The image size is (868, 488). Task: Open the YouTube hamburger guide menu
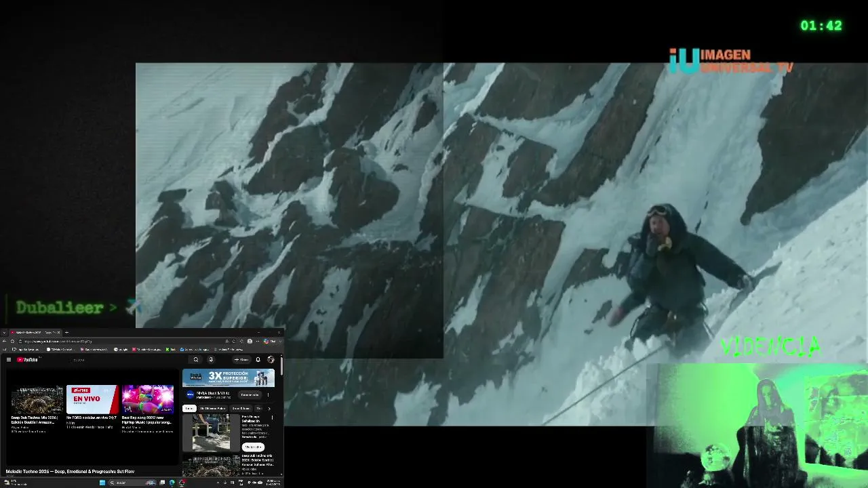tap(9, 360)
